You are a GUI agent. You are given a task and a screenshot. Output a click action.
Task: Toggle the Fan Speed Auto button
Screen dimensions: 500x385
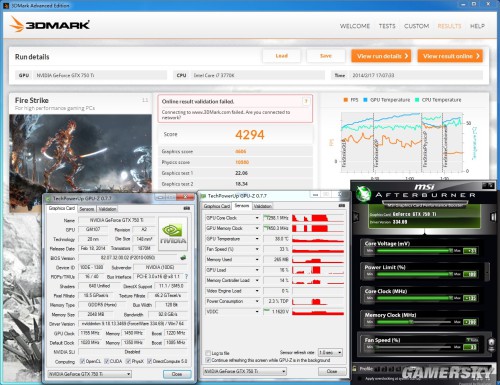pos(472,339)
